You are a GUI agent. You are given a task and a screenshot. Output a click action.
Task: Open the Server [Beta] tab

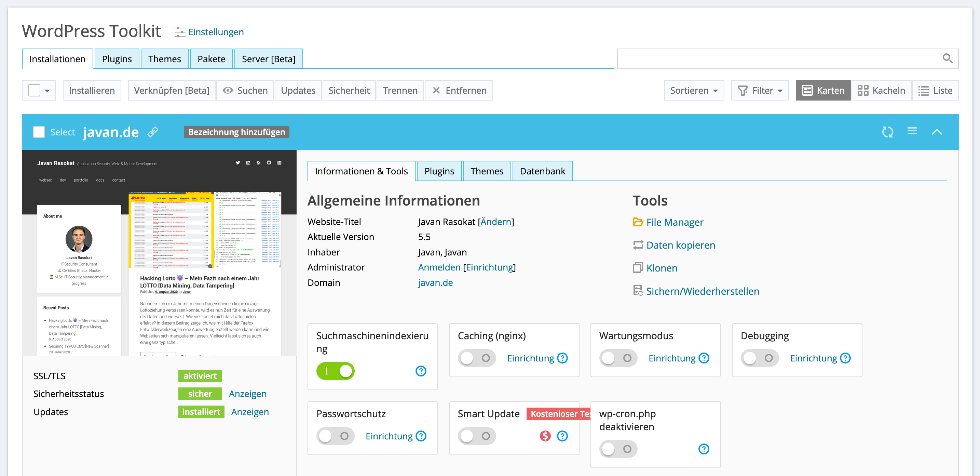(269, 58)
